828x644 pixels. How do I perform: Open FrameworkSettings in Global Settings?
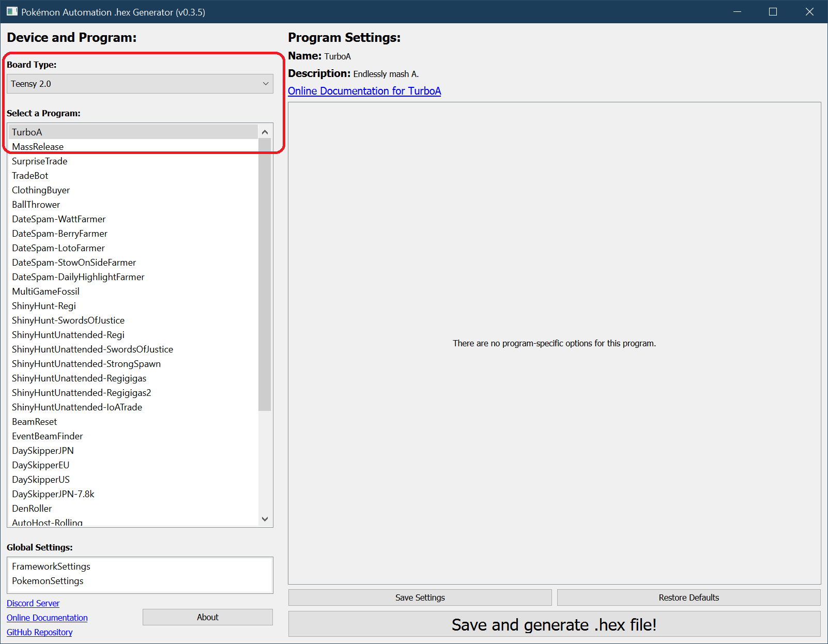pyautogui.click(x=140, y=566)
